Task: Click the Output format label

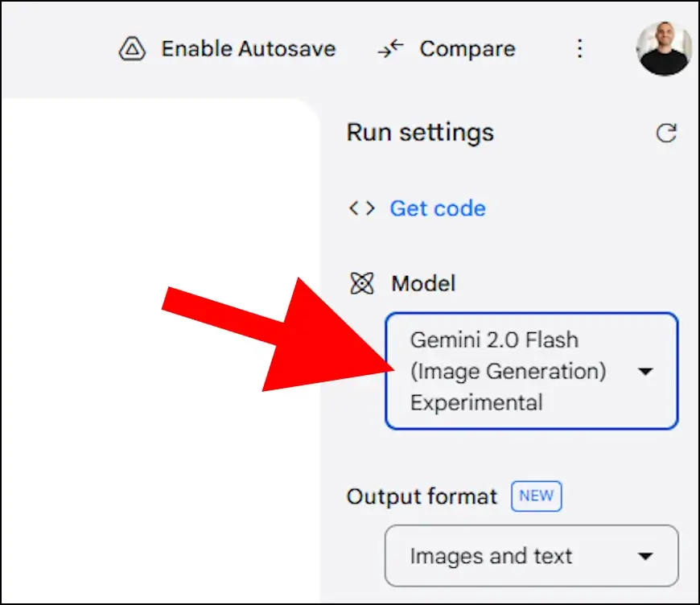Action: click(x=422, y=496)
